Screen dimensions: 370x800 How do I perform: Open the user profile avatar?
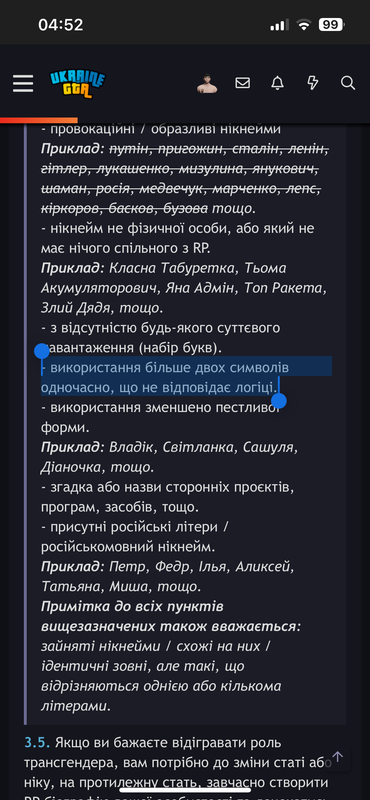click(x=207, y=84)
